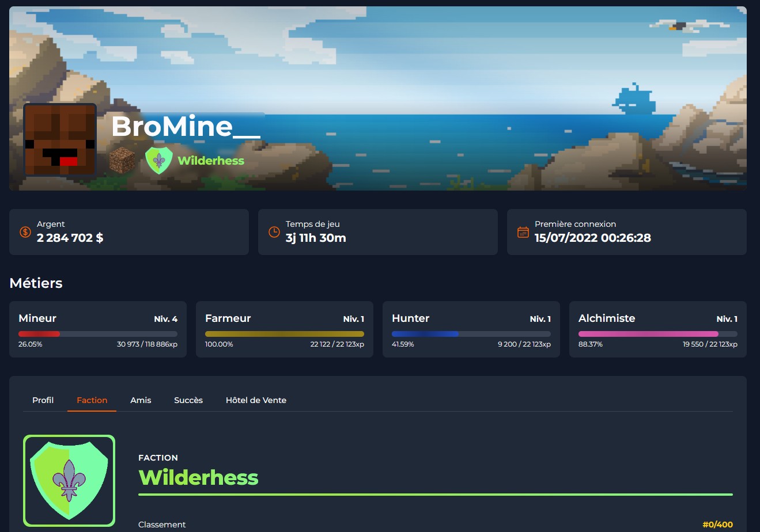Click the small Wilderhess shield badge in banner
760x532 pixels.
tap(159, 161)
